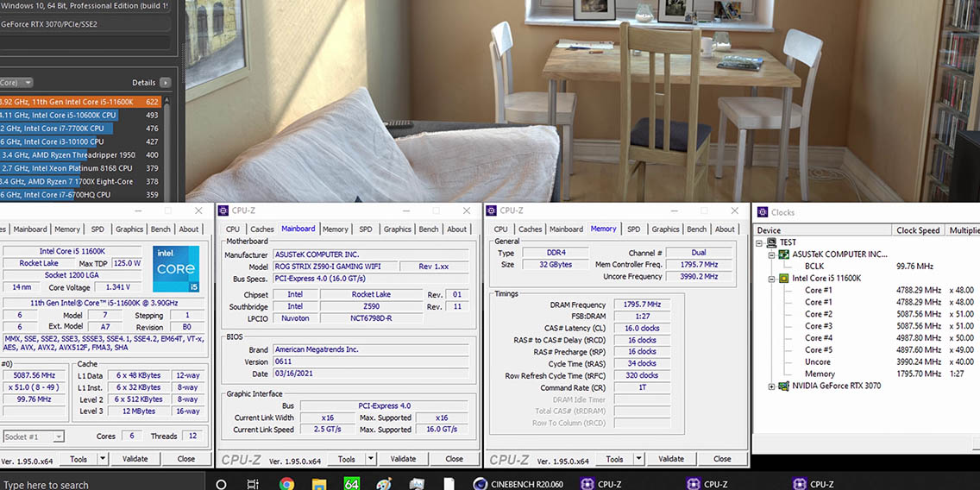Collapse the TEST node in the Clocks tree
Viewport: 980px width, 490px height.
pyautogui.click(x=759, y=242)
